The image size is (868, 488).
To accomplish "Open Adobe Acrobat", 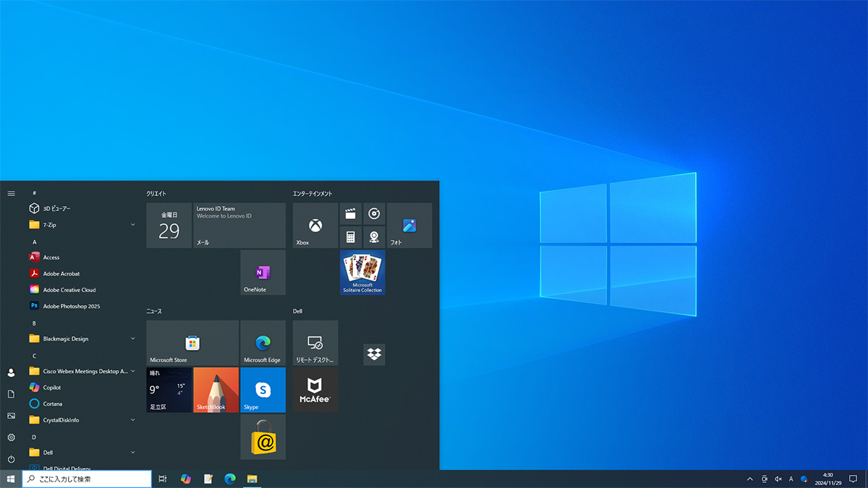I will [x=81, y=273].
